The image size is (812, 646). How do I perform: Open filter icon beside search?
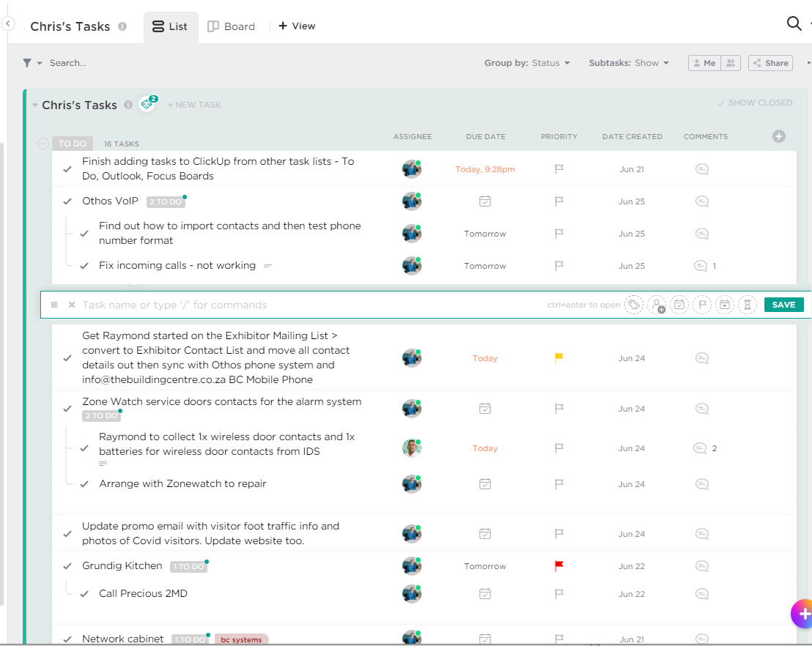coord(27,63)
